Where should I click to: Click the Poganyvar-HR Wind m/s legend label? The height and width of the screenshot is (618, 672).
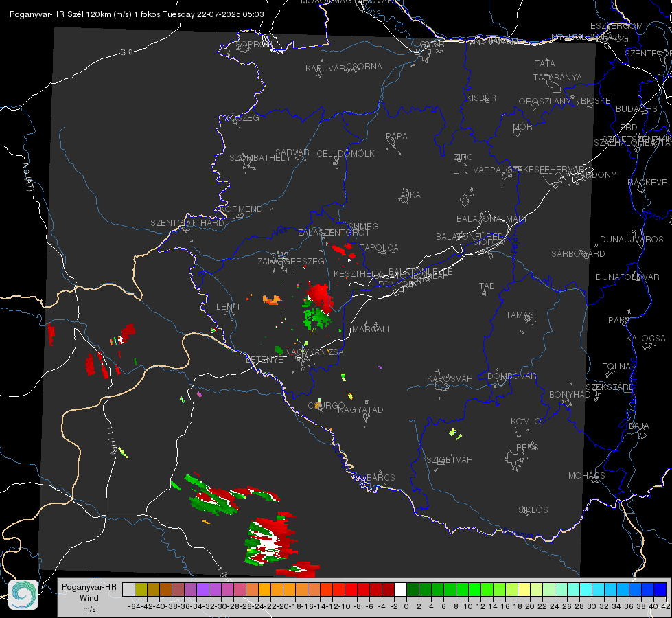click(x=89, y=598)
